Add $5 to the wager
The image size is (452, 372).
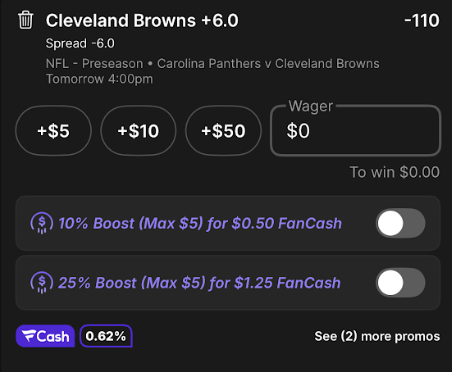point(53,131)
